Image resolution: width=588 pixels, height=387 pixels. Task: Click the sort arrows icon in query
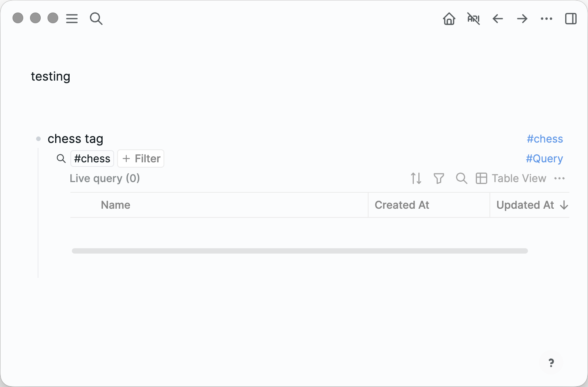point(416,178)
